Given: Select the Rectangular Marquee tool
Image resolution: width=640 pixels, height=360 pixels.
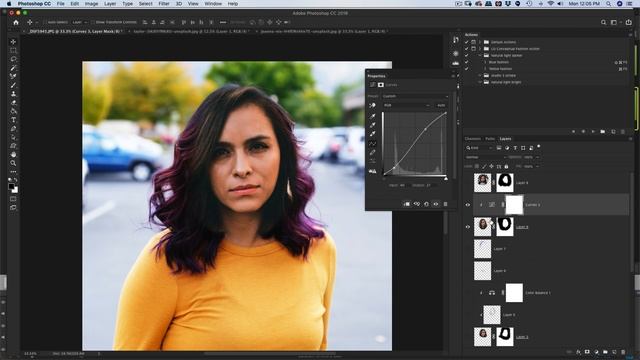Looking at the screenshot, I should point(13,51).
